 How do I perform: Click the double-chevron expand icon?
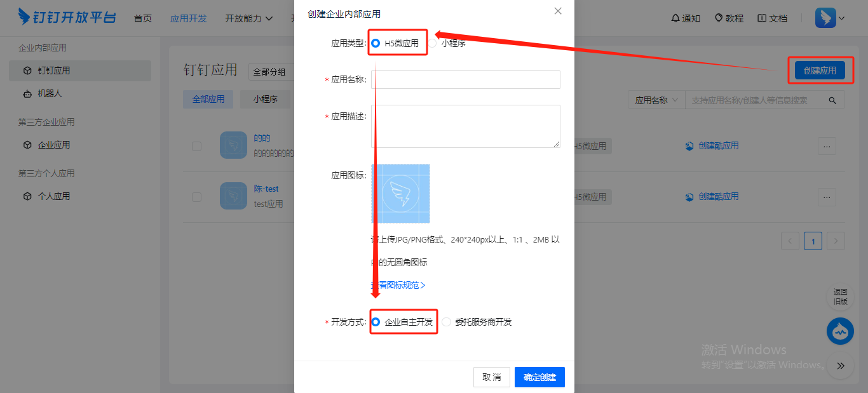point(840,366)
